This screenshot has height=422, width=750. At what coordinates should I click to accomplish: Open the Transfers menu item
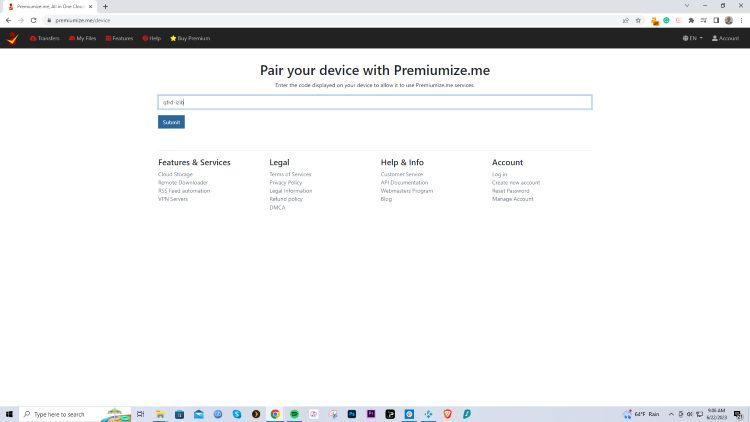[x=44, y=38]
